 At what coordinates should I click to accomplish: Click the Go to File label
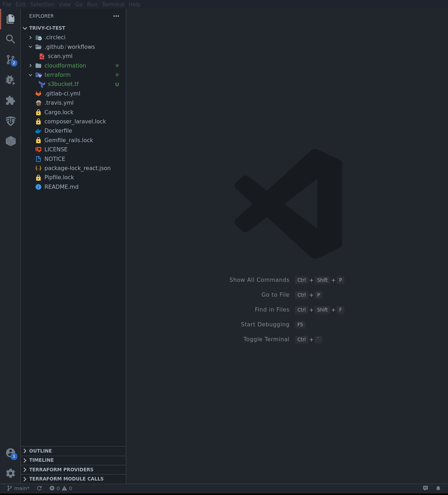[275, 295]
